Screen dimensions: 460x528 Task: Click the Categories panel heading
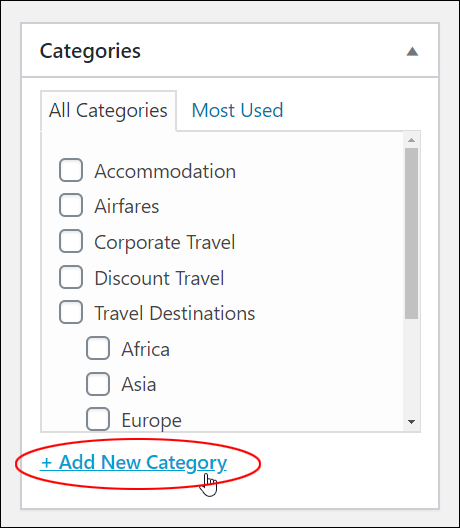click(x=90, y=51)
